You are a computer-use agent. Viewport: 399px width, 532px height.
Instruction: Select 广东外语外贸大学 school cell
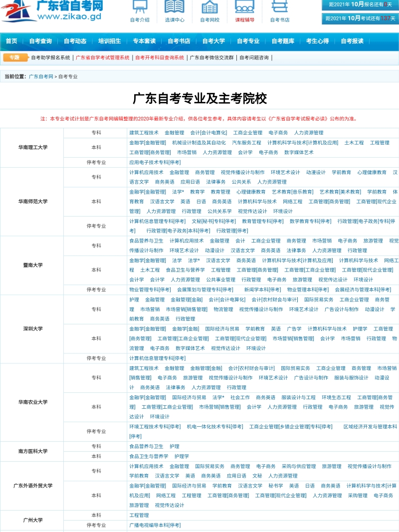coord(32,486)
